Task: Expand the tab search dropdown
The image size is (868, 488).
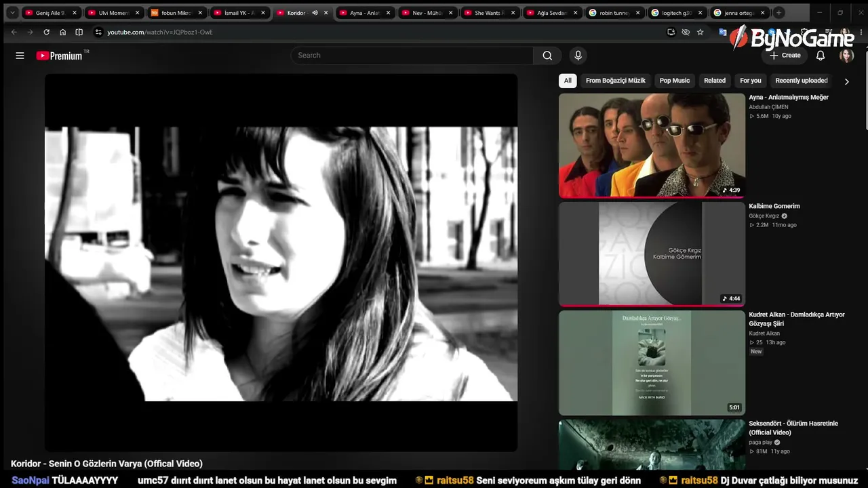Action: [12, 13]
